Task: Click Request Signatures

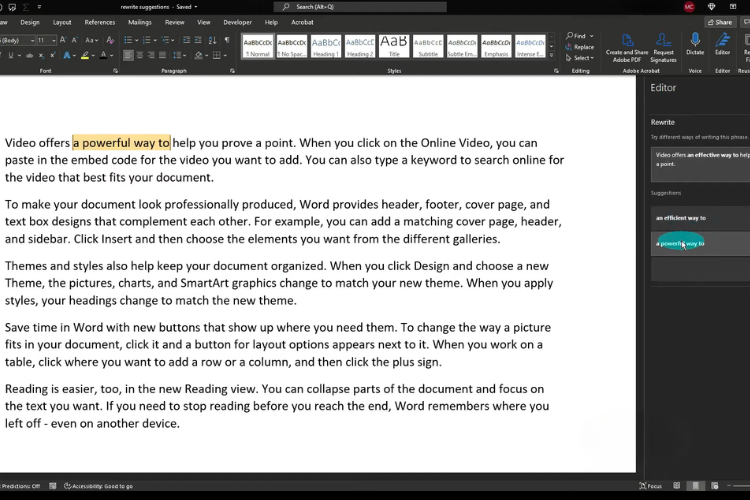Action: (663, 47)
